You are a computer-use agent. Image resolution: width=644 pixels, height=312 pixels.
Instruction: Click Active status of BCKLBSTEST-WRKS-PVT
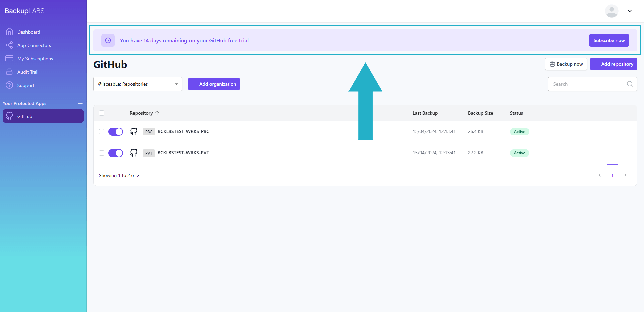(519, 153)
